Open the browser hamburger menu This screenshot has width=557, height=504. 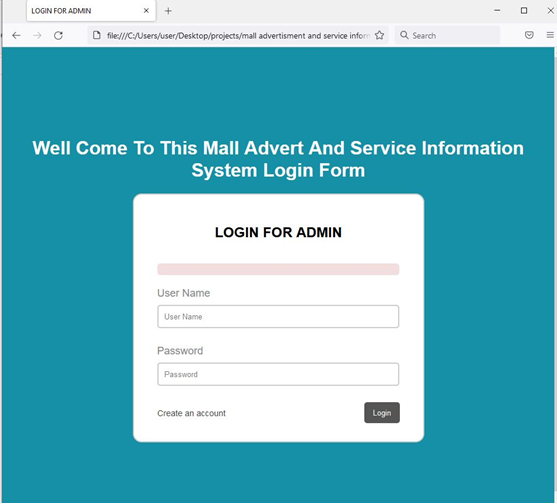(550, 35)
